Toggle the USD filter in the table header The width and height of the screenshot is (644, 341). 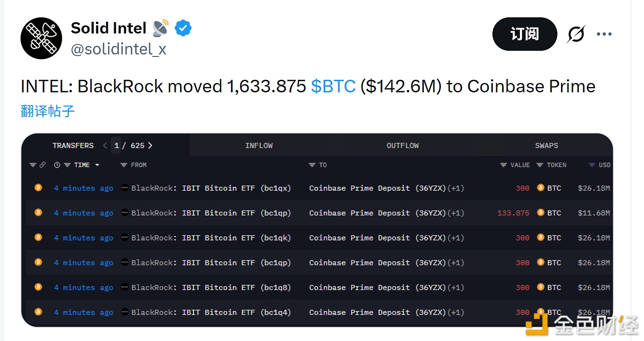[x=591, y=165]
